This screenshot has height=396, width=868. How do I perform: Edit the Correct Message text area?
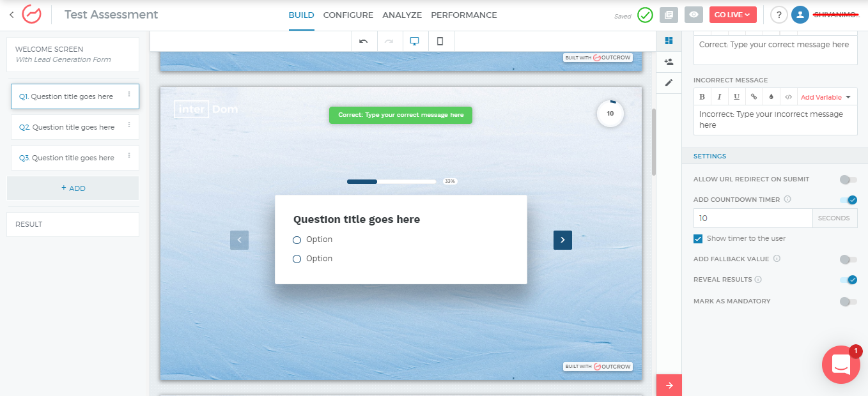(775, 50)
